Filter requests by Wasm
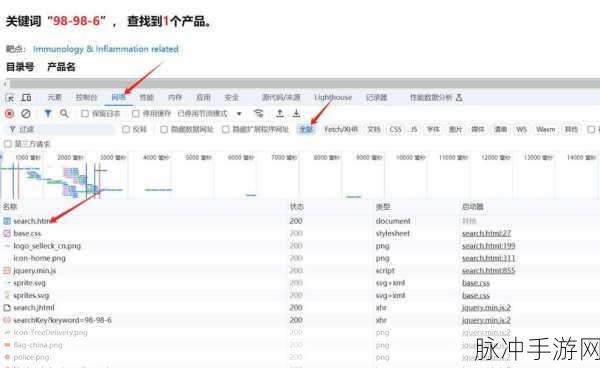Screen dimensions: 600x368 pyautogui.click(x=545, y=130)
